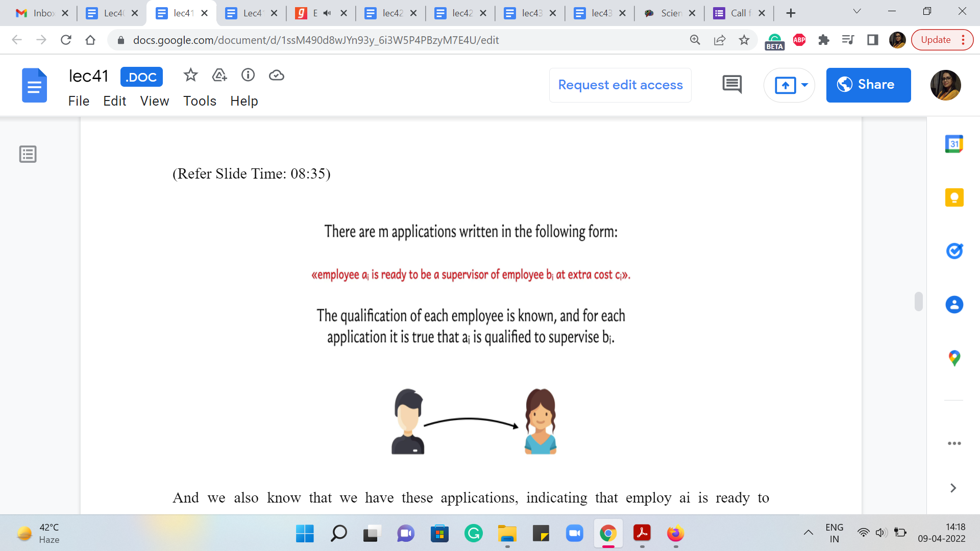This screenshot has height=551, width=980.
Task: Click the blue Share button
Action: tap(868, 85)
